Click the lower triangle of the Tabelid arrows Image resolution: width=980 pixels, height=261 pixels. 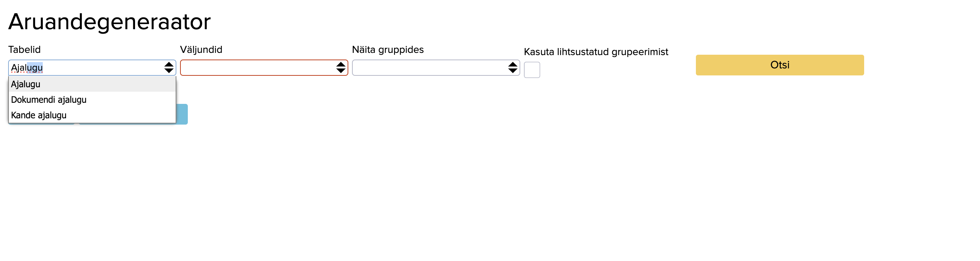(x=169, y=71)
